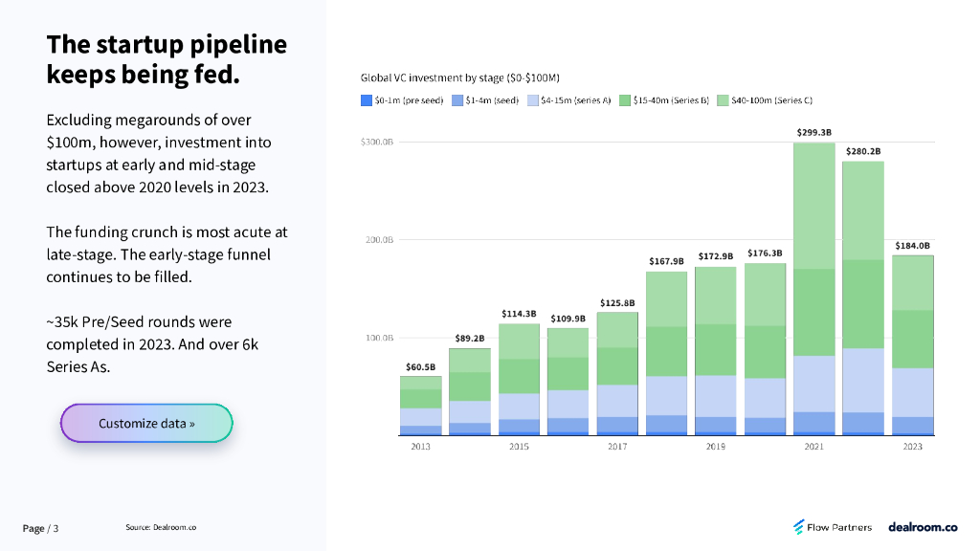980x551 pixels.
Task: Select the $176.3B bar label
Action: (765, 253)
